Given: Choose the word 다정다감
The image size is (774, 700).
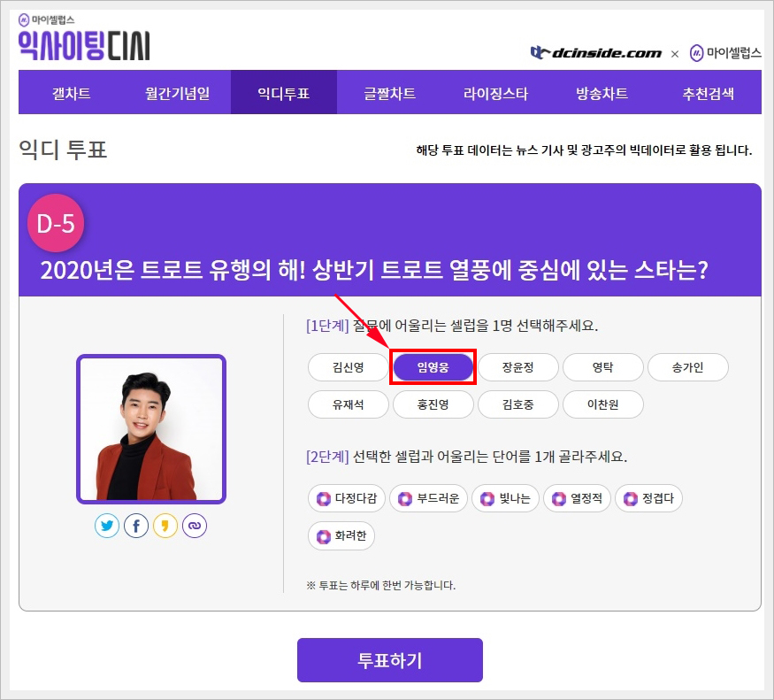Looking at the screenshot, I should pyautogui.click(x=347, y=498).
